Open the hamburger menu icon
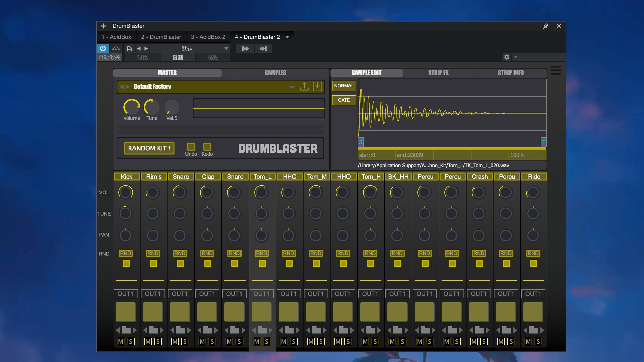The image size is (644, 362). 556,70
